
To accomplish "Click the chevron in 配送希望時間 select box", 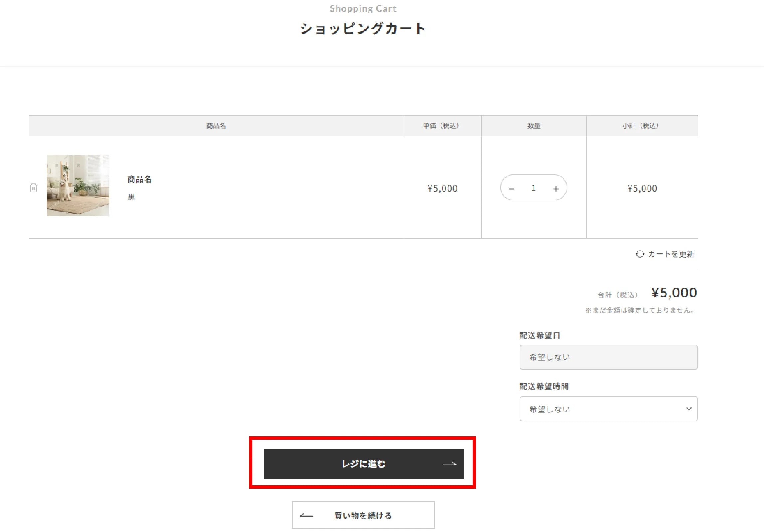I will pyautogui.click(x=689, y=409).
